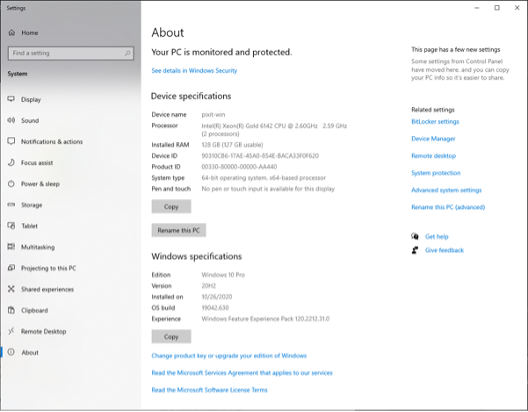Open Remote Desktop settings
The width and height of the screenshot is (528, 412).
pos(71,331)
